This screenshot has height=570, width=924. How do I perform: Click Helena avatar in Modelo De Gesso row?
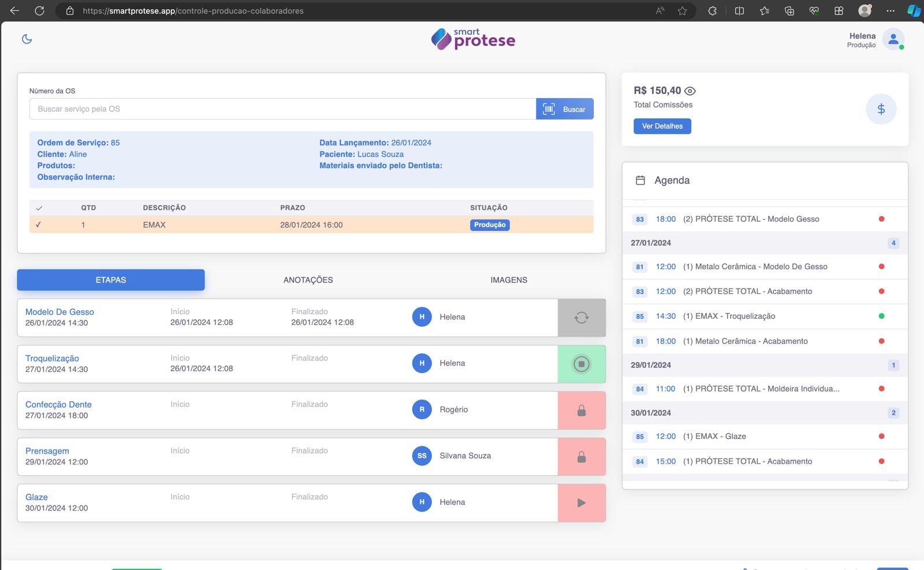point(422,317)
